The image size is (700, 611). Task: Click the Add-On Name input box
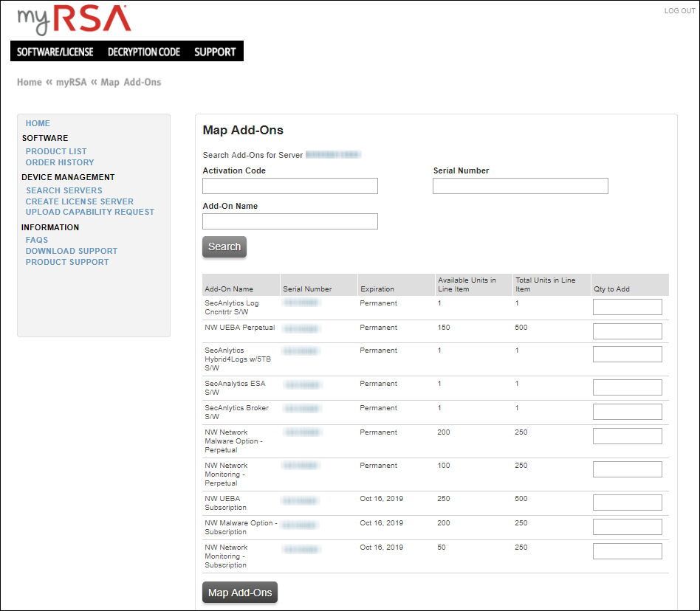tap(290, 221)
